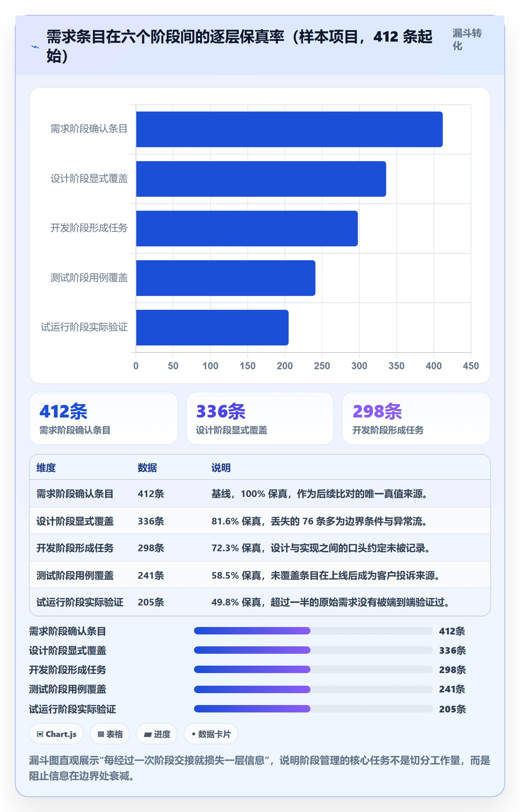The image size is (520, 812).
Task: Click the progress bar for 设计阶段显式覆盖
Action: pyautogui.click(x=313, y=650)
